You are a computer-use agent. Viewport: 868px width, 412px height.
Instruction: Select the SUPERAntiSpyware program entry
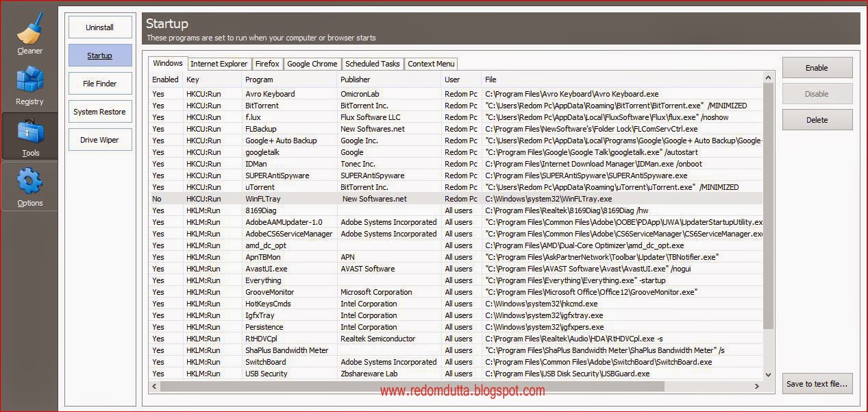coord(456,175)
